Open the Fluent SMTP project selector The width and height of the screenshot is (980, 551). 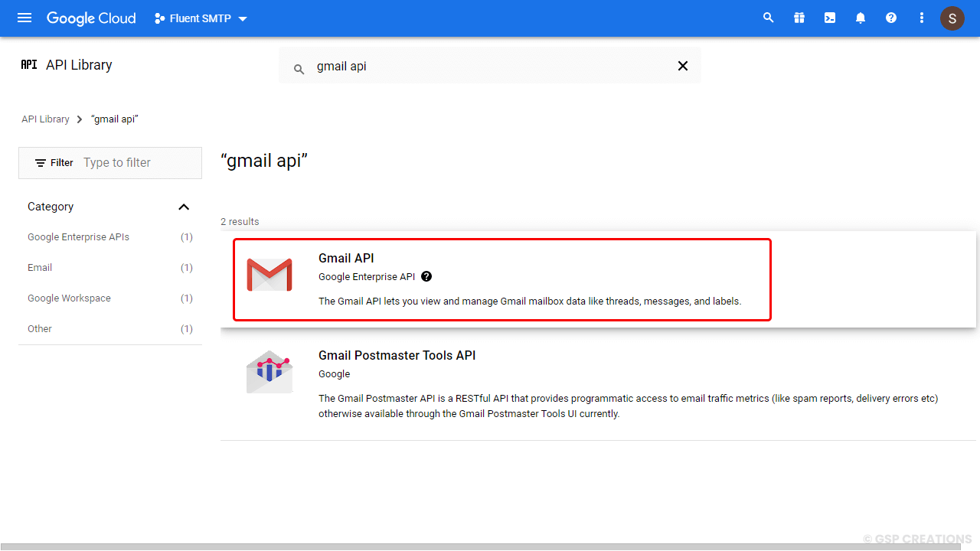point(200,18)
